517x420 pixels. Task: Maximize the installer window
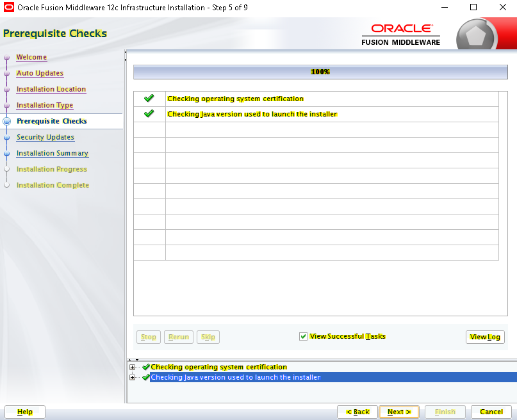473,7
